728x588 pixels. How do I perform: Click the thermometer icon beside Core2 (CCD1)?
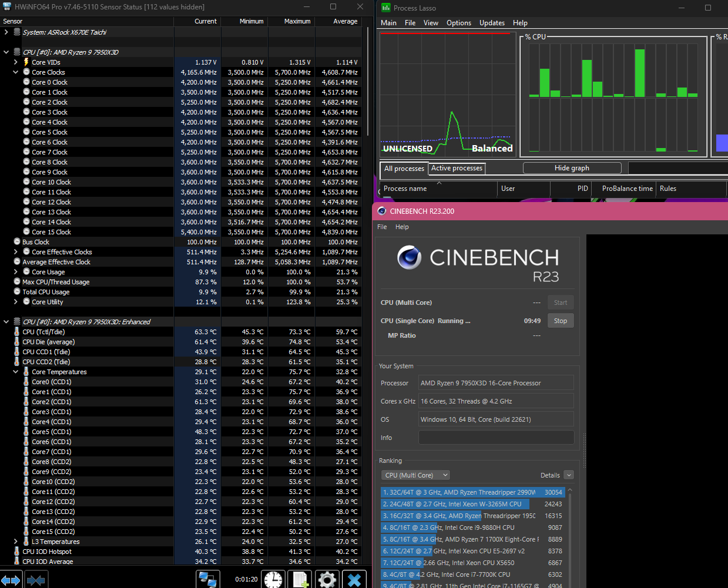click(26, 401)
